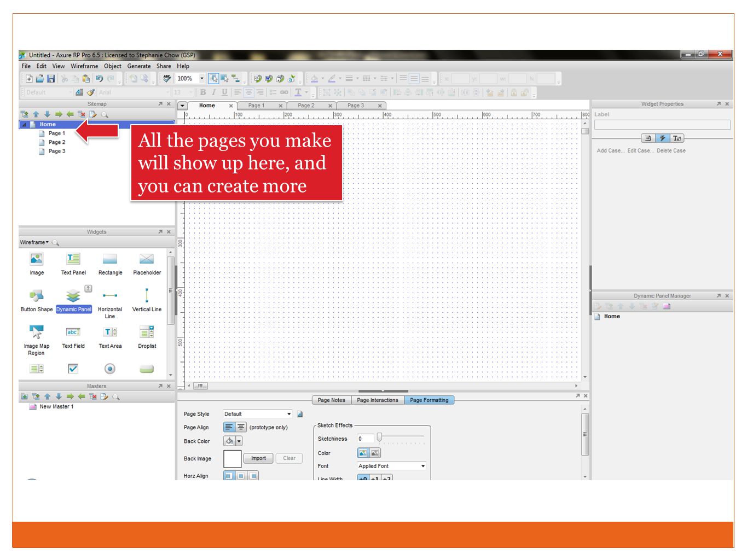This screenshot has width=747, height=560.
Task: Click the Back Color fill swatch
Action: point(230,441)
